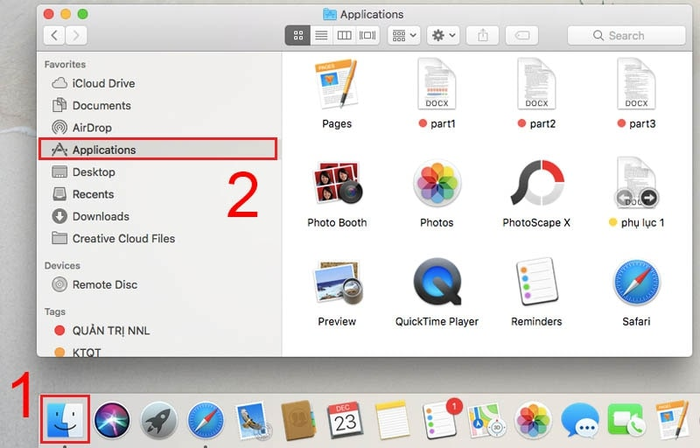Open the PhotoScape X app
The image size is (700, 448).
537,186
